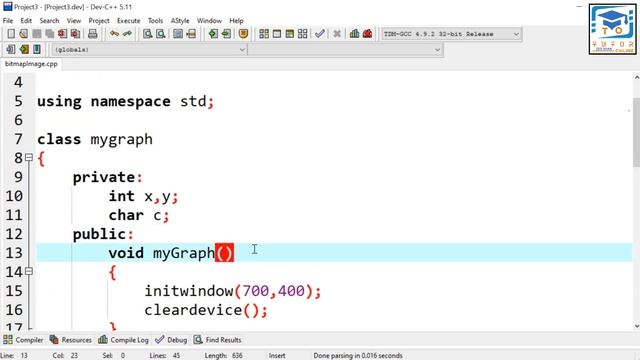640x360 pixels.
Task: Click the red delete profiling information icon
Action: tap(367, 34)
